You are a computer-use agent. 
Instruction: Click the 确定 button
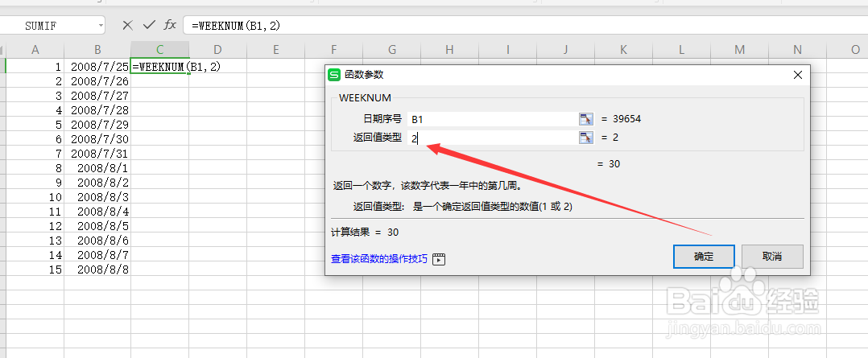tap(704, 257)
